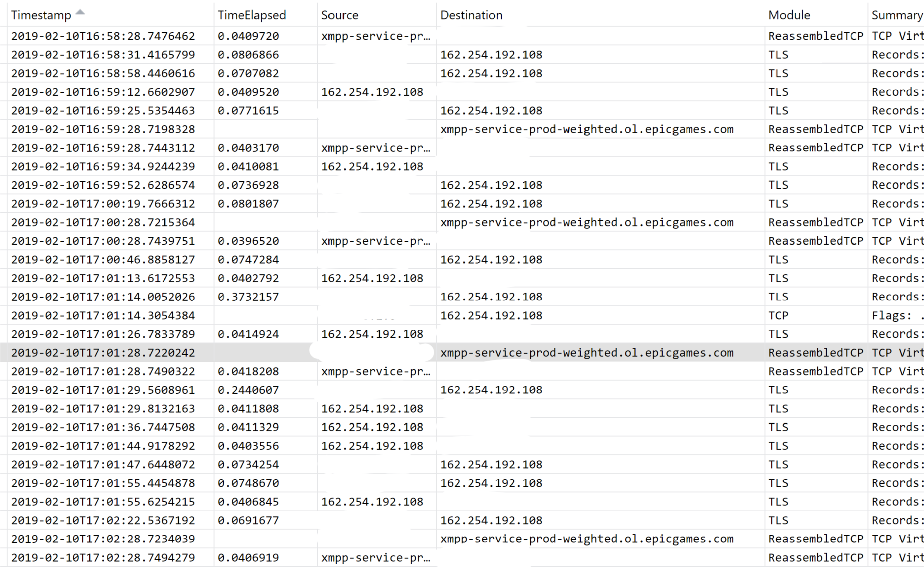
Task: Sort by the Timestamp column header
Action: [x=41, y=15]
